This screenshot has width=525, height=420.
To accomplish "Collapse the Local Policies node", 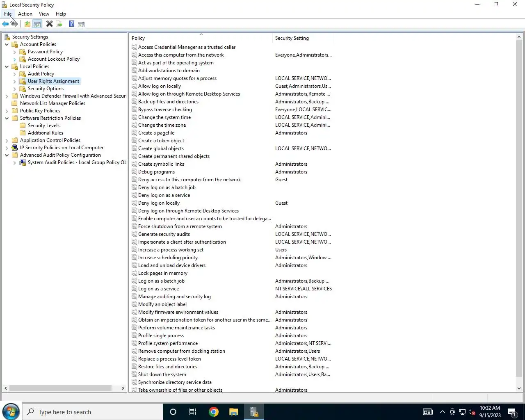I will point(7,66).
